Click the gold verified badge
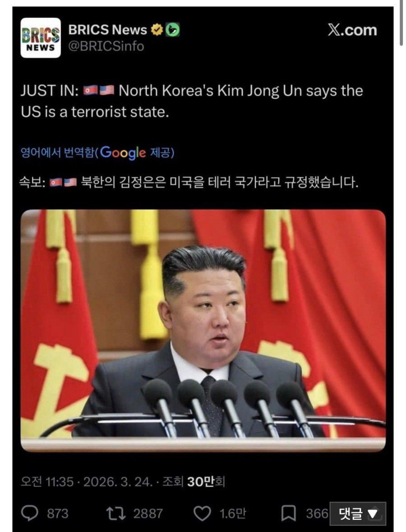This screenshot has height=532, width=406. [157, 30]
